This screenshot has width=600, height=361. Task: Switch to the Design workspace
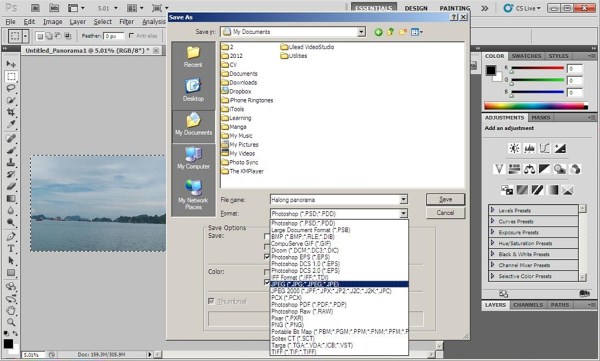416,8
